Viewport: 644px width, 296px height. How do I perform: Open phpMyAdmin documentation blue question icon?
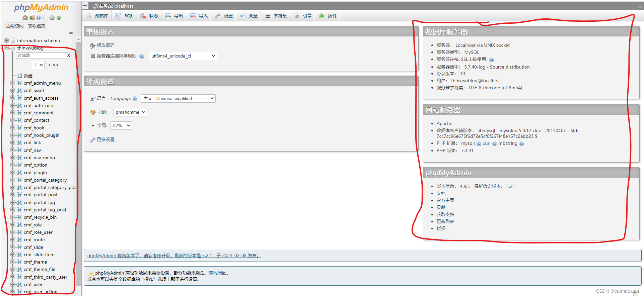click(x=39, y=18)
